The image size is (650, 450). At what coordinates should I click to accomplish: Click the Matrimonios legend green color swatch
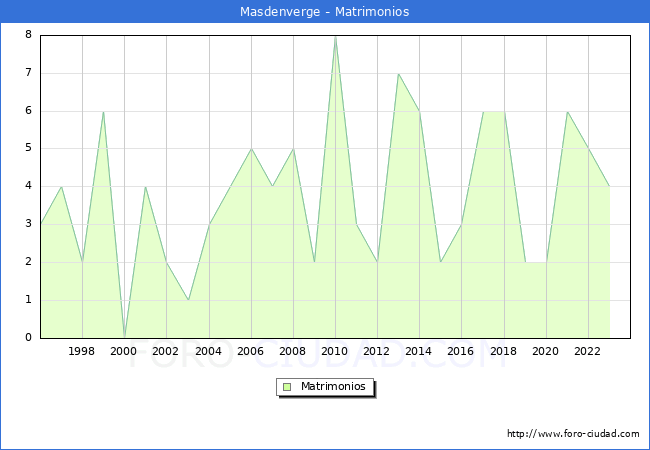tap(287, 386)
